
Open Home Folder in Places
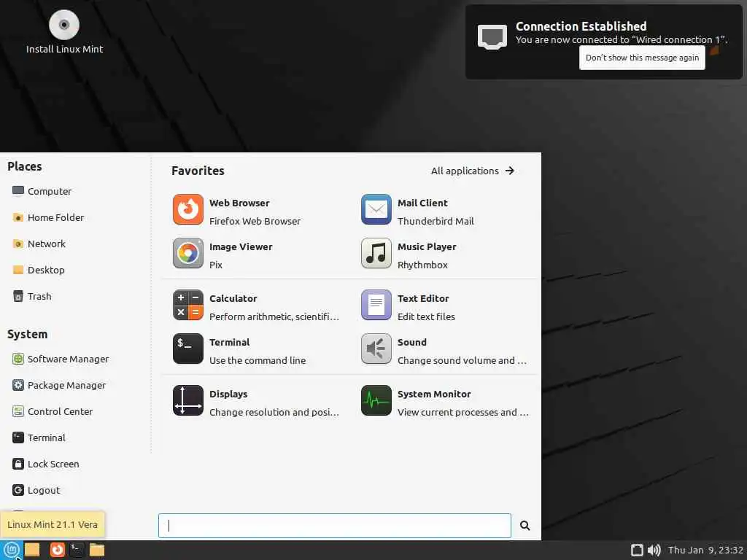click(48, 217)
